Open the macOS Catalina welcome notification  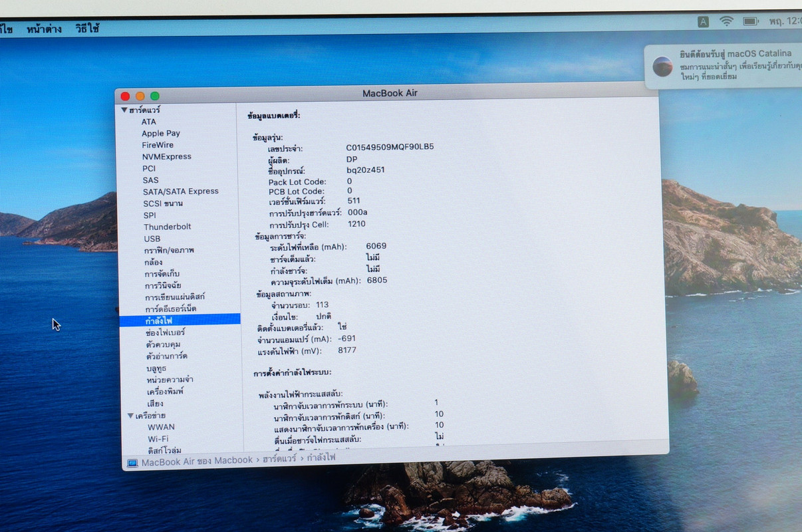coord(723,66)
